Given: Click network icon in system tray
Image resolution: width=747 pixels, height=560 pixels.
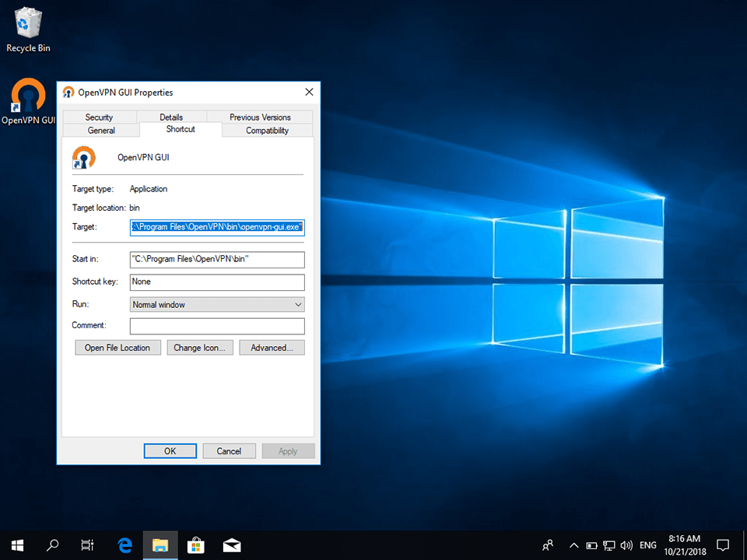Looking at the screenshot, I should point(608,545).
